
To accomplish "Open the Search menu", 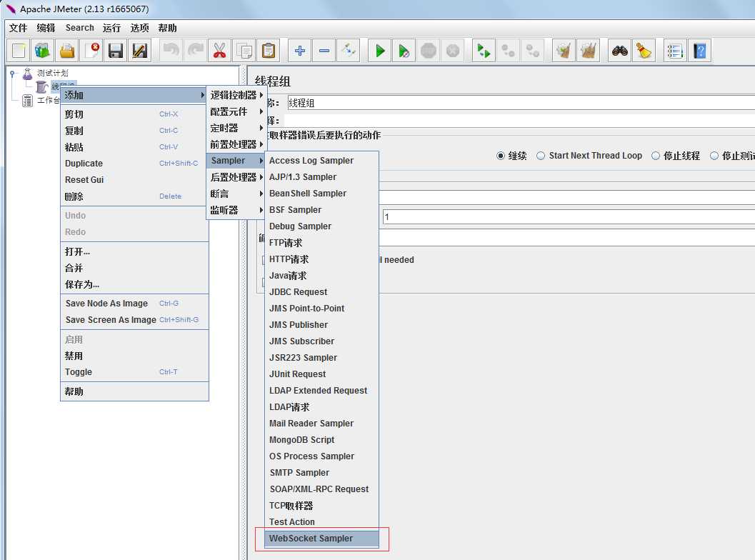I will click(x=80, y=28).
